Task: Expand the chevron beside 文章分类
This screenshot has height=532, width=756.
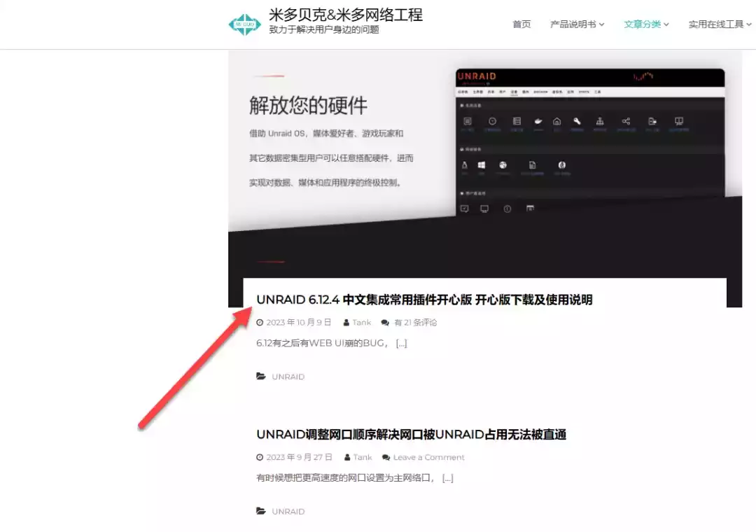Action: click(666, 24)
